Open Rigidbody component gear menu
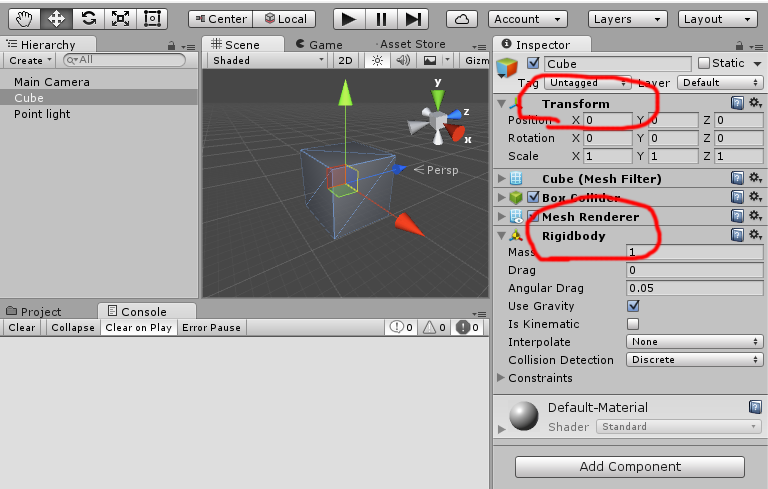 coord(755,235)
